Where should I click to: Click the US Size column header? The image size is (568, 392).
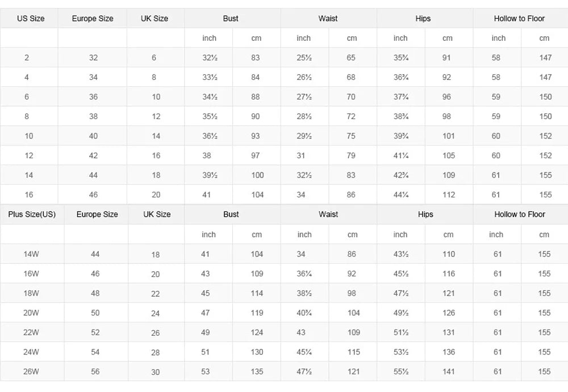tap(31, 19)
